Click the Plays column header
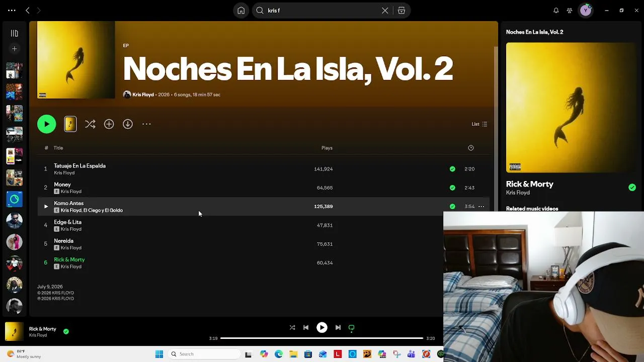Screen dimensions: 644x362 tap(327, 148)
